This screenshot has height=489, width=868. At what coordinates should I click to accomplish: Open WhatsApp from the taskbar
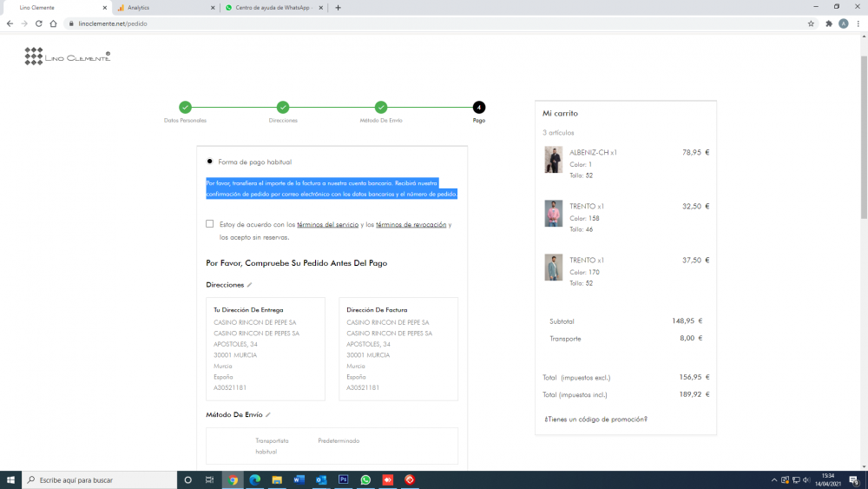coord(365,479)
